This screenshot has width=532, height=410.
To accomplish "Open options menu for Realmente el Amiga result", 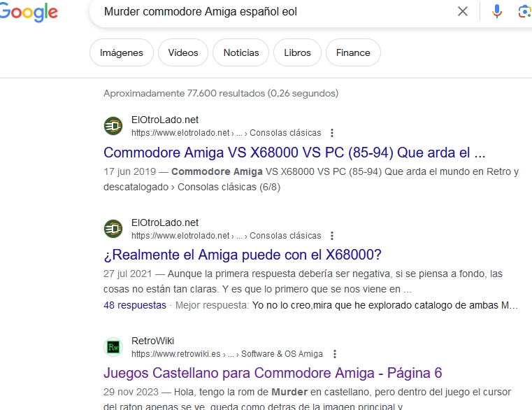I will pos(332,236).
